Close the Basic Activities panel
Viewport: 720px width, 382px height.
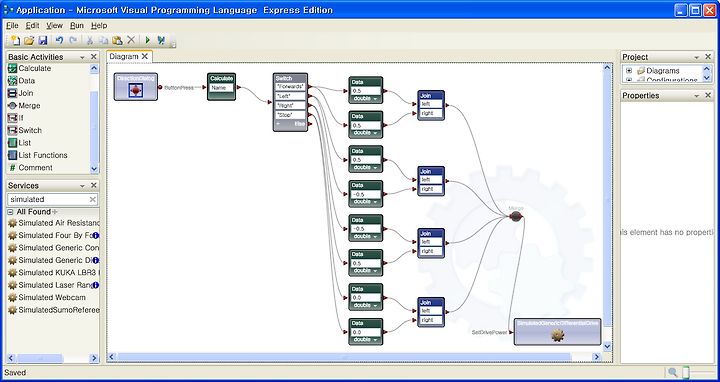coord(94,56)
